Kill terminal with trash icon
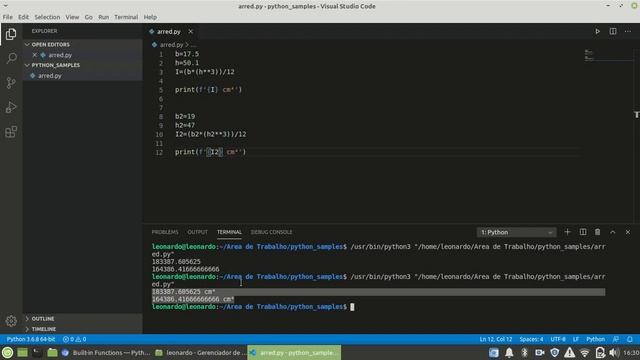 tap(598, 232)
